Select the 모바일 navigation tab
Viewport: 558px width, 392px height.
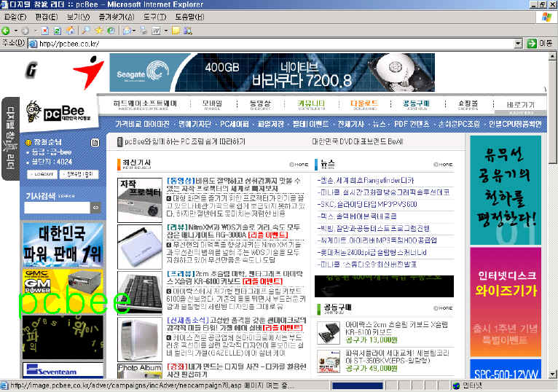(x=212, y=105)
